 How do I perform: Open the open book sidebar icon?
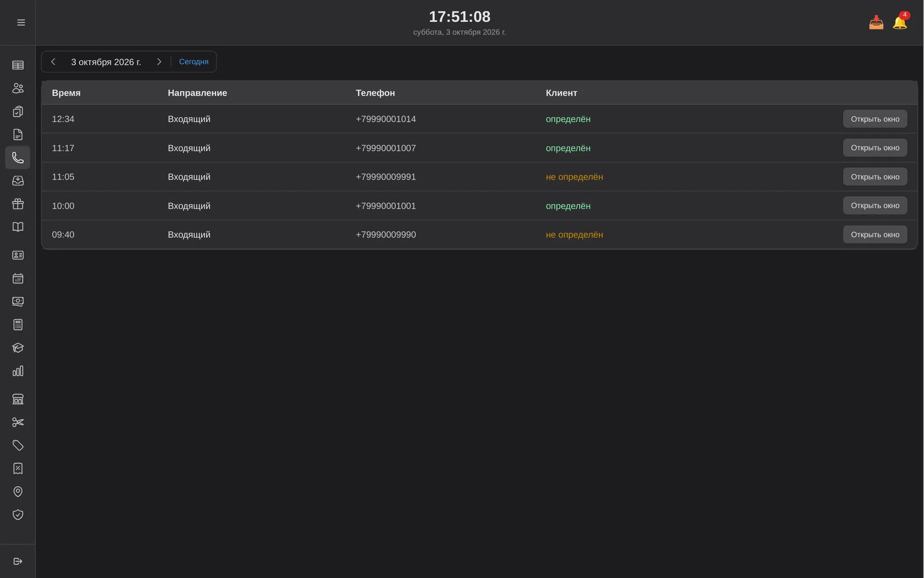18,227
